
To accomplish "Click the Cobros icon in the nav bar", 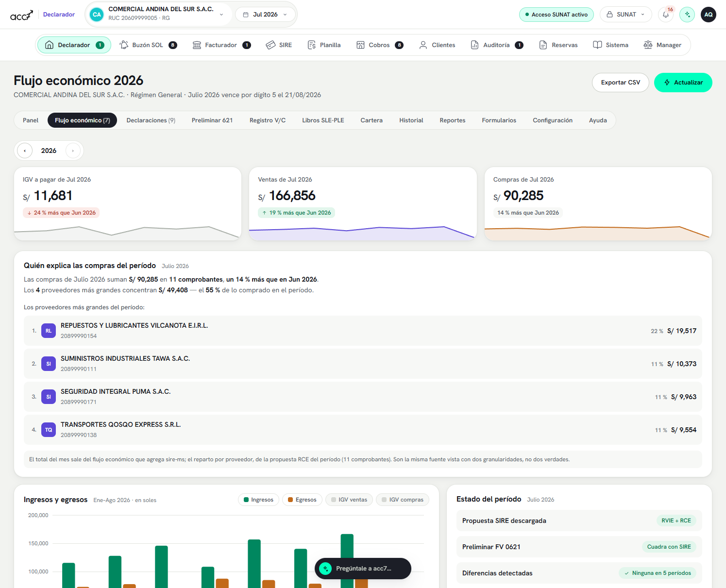I will coord(360,45).
